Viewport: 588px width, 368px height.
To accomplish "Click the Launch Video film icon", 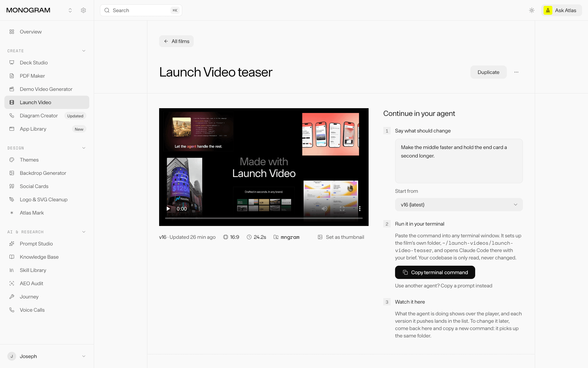I will 12,102.
